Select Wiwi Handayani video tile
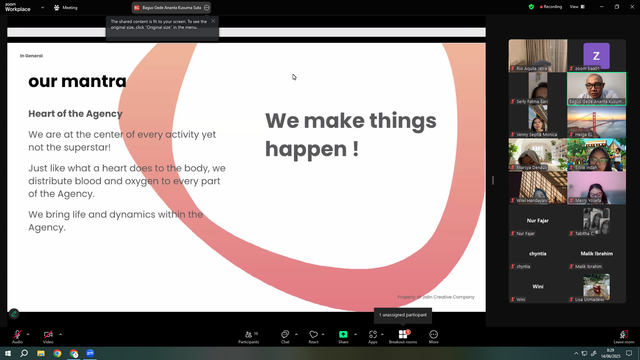Screen dimensions: 640x360 (x=538, y=188)
